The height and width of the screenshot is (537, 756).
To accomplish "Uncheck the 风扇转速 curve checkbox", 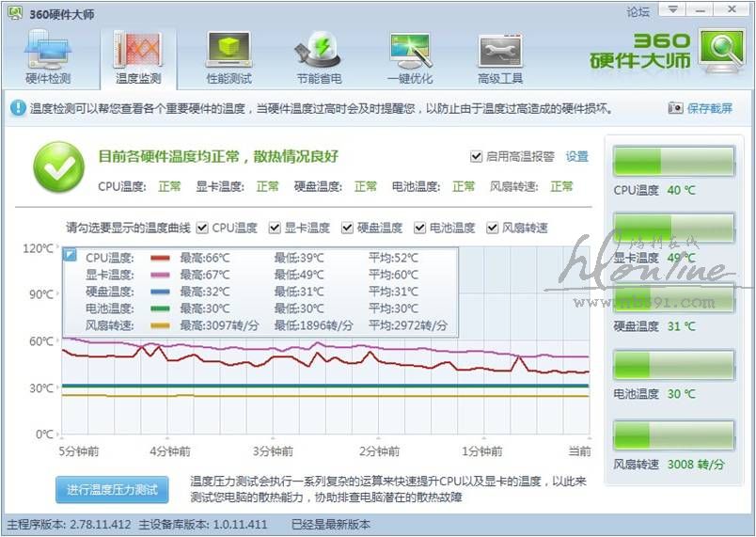I will point(492,228).
